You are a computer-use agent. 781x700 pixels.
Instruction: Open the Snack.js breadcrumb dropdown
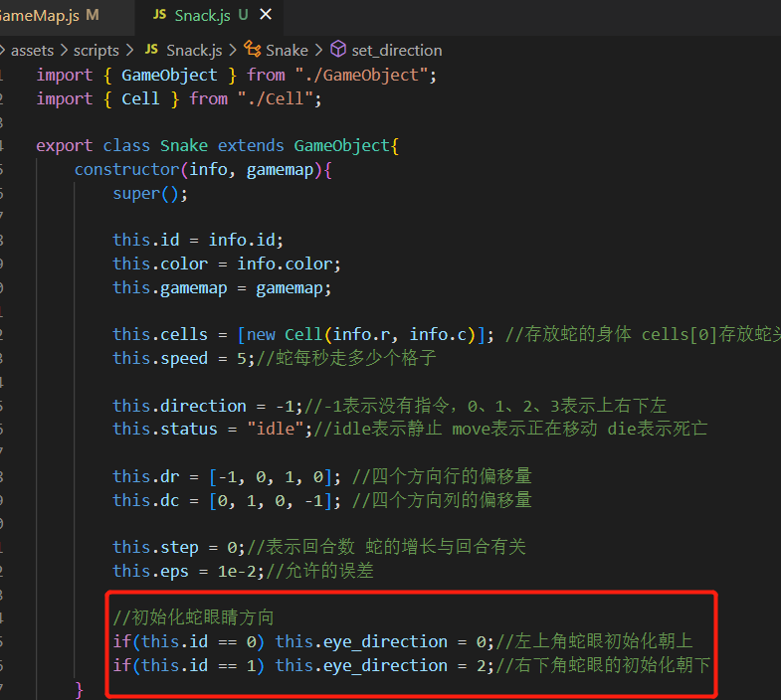pyautogui.click(x=194, y=50)
